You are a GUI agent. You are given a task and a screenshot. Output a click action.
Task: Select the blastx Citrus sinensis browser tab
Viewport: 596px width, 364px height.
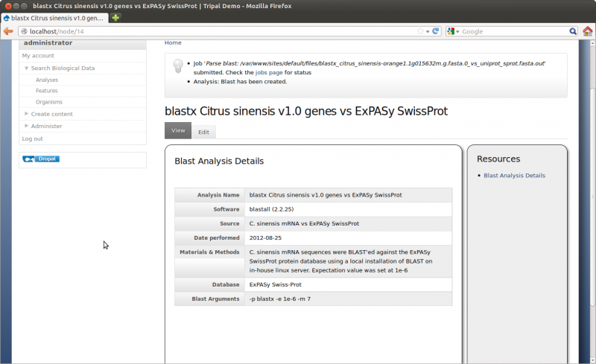[54, 18]
